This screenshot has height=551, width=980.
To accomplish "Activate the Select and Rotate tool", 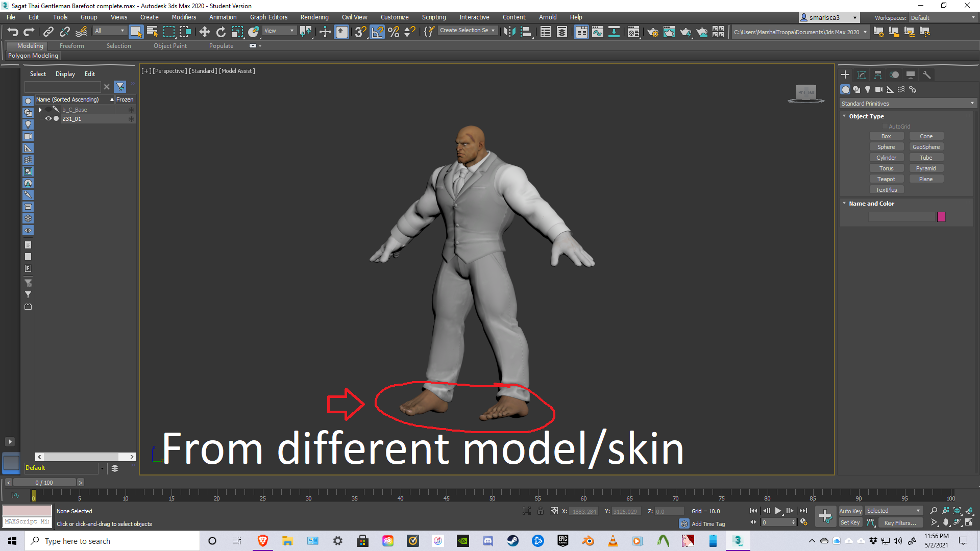I will [x=220, y=32].
